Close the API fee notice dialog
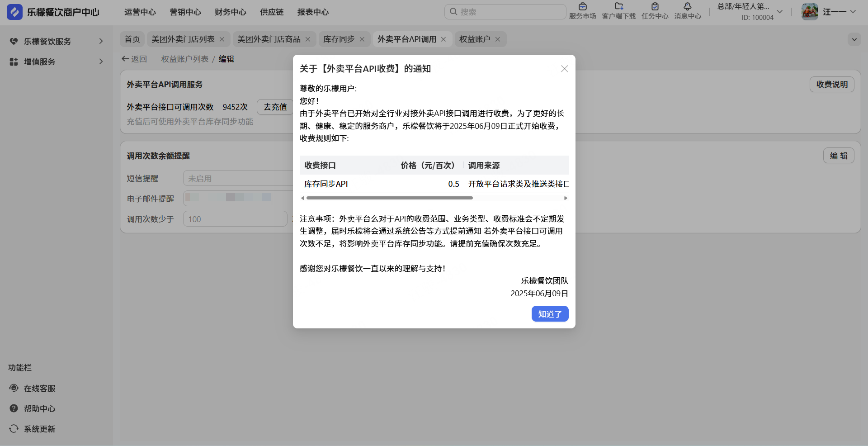Screen dimensions: 868x446 [564, 69]
